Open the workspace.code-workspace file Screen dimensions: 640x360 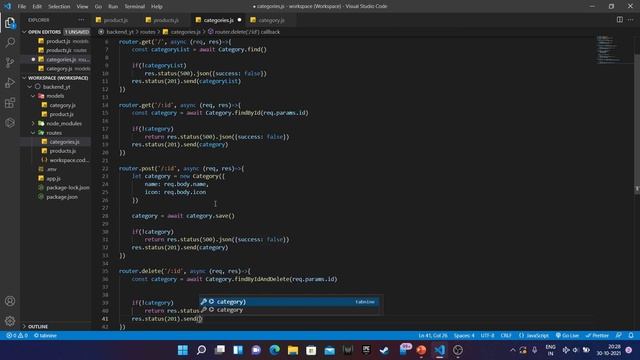[x=69, y=160]
